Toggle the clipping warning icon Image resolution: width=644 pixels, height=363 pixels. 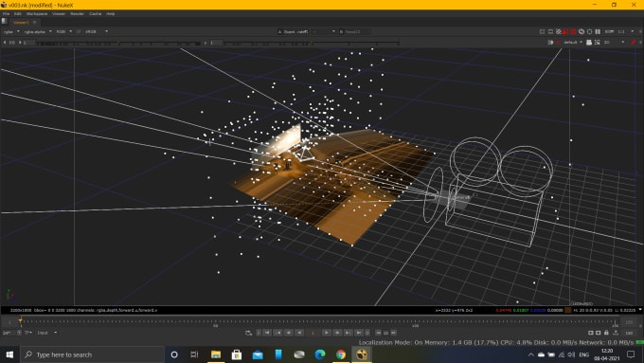542,31
